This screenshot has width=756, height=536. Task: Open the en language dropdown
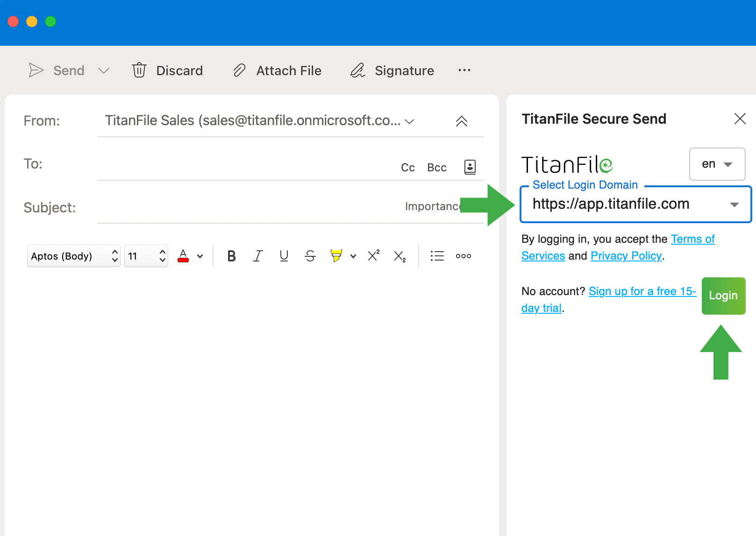click(717, 164)
